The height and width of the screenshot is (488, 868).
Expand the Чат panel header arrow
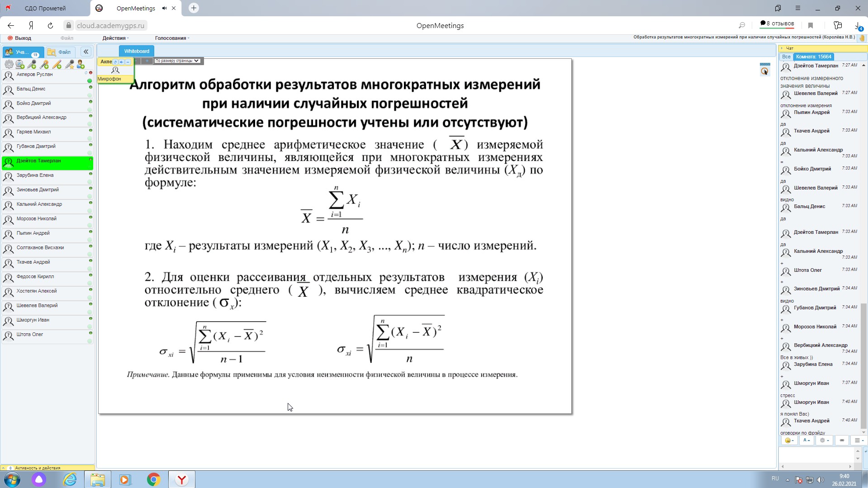782,48
